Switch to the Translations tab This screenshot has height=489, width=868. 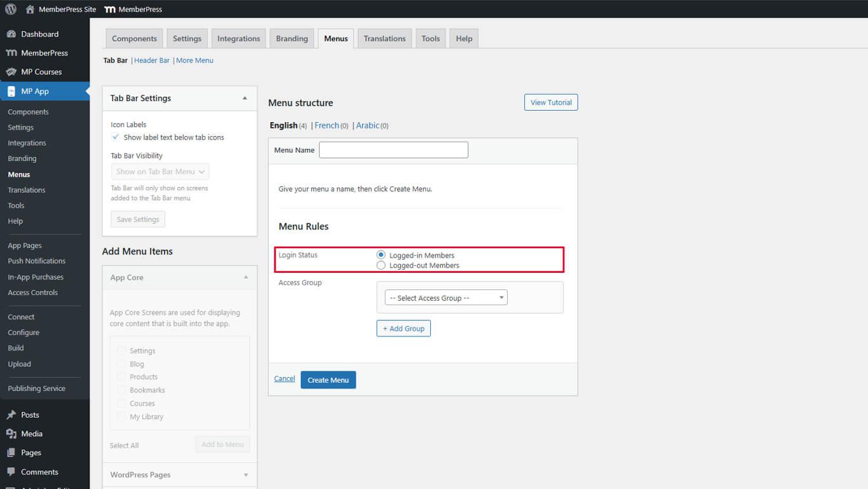384,38
